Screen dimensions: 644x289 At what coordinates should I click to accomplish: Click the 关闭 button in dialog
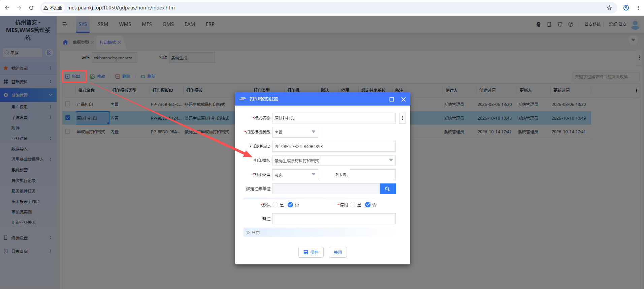338,252
